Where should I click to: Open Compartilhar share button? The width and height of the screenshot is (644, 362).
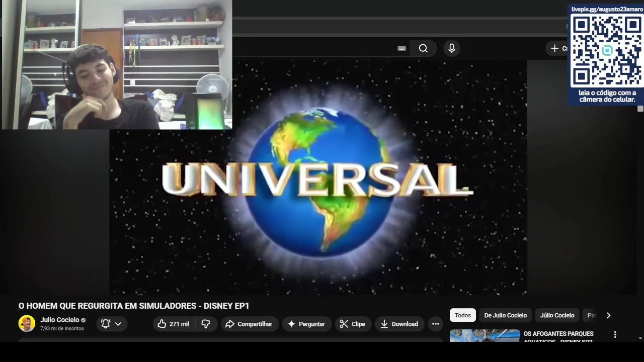249,324
